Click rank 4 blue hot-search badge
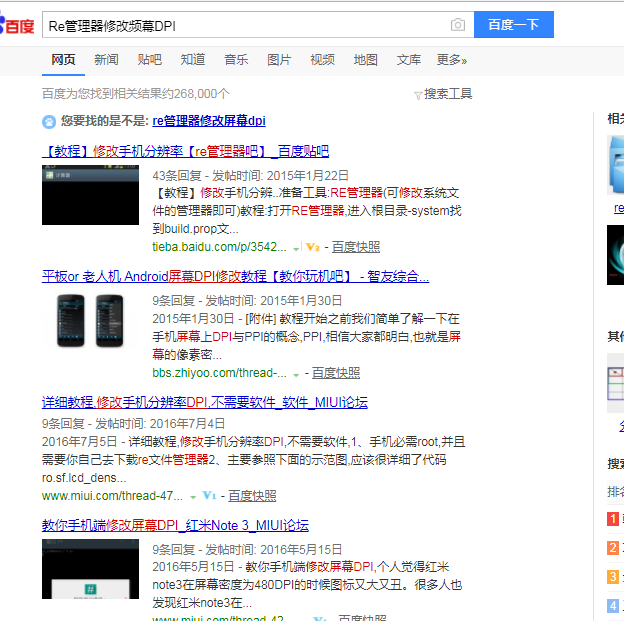This screenshot has height=621, width=624. [613, 606]
